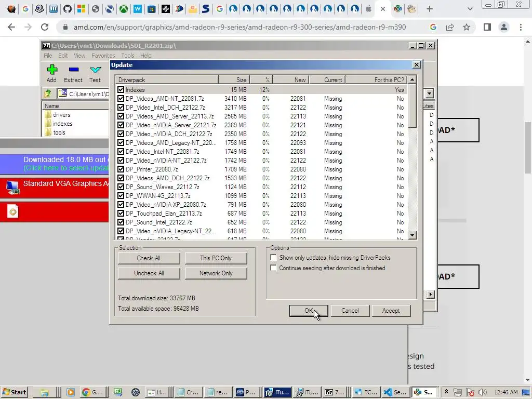Viewport: 532px width, 399px height.
Task: Expand the browser tab search chevron
Action: coord(470,9)
